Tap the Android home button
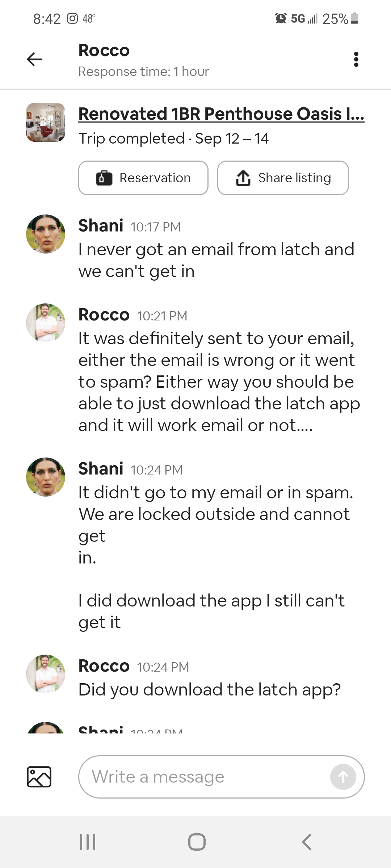The image size is (391, 868). pos(197,842)
